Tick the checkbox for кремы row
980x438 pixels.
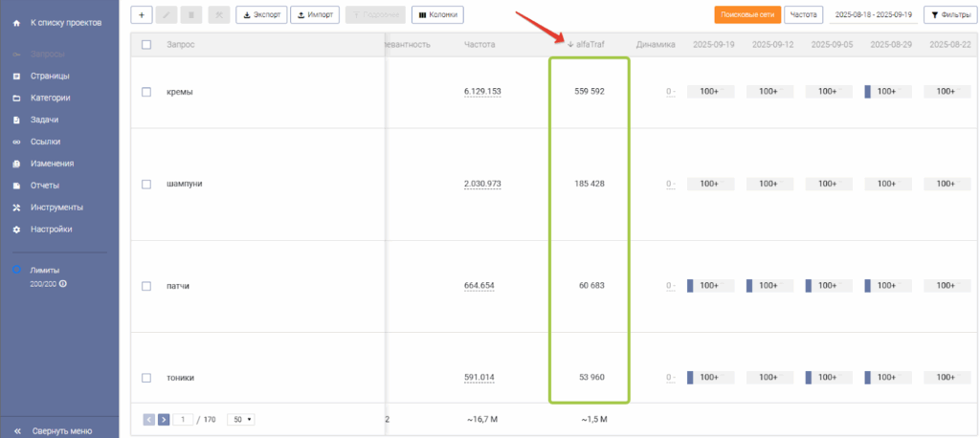145,92
